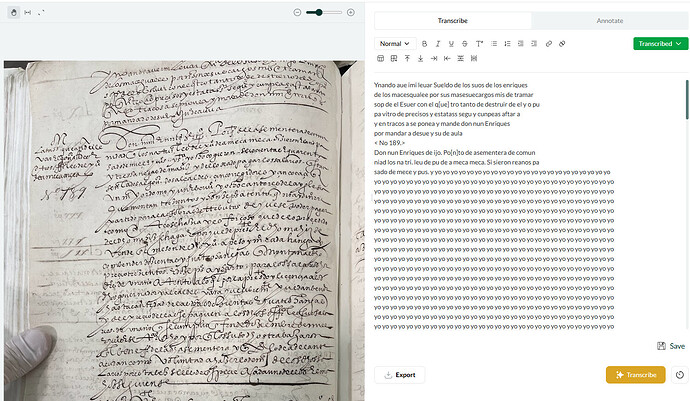Toggle italic formatting

[437, 44]
